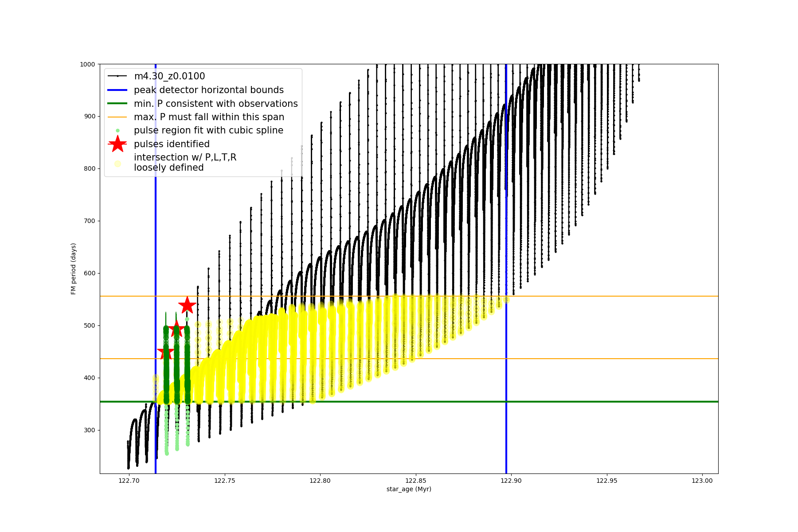Select the 'pulses identified' legend label
The width and height of the screenshot is (798, 532).
[172, 144]
